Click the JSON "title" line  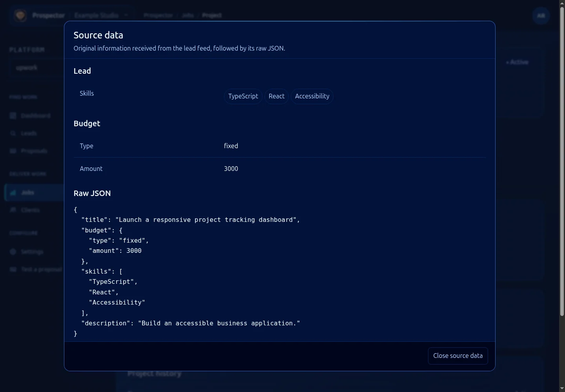pyautogui.click(x=191, y=220)
